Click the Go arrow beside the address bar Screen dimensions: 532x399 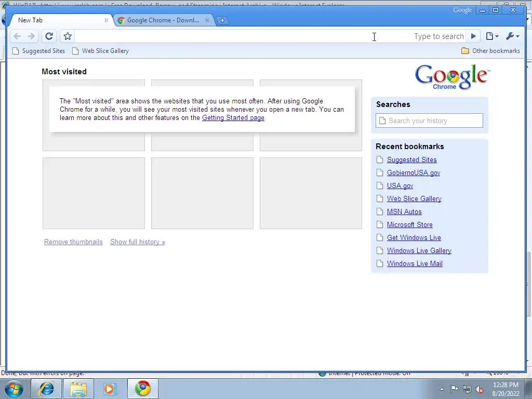473,36
